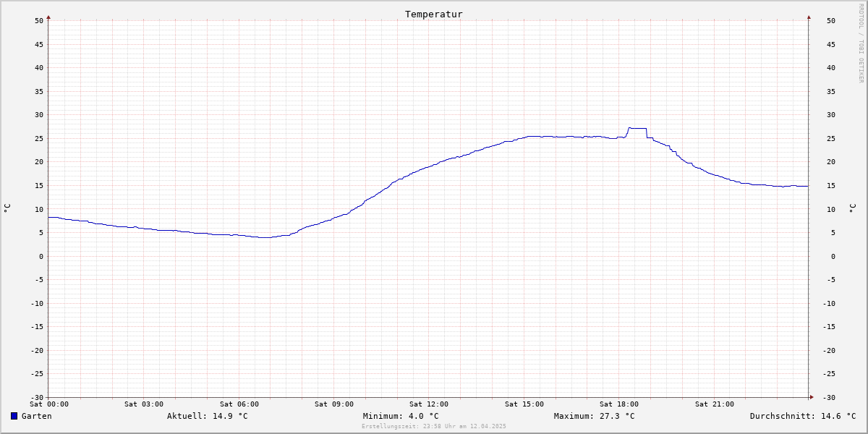Click the 15 label on left y-axis
Viewport: 868px width, 434px height.
coord(39,186)
